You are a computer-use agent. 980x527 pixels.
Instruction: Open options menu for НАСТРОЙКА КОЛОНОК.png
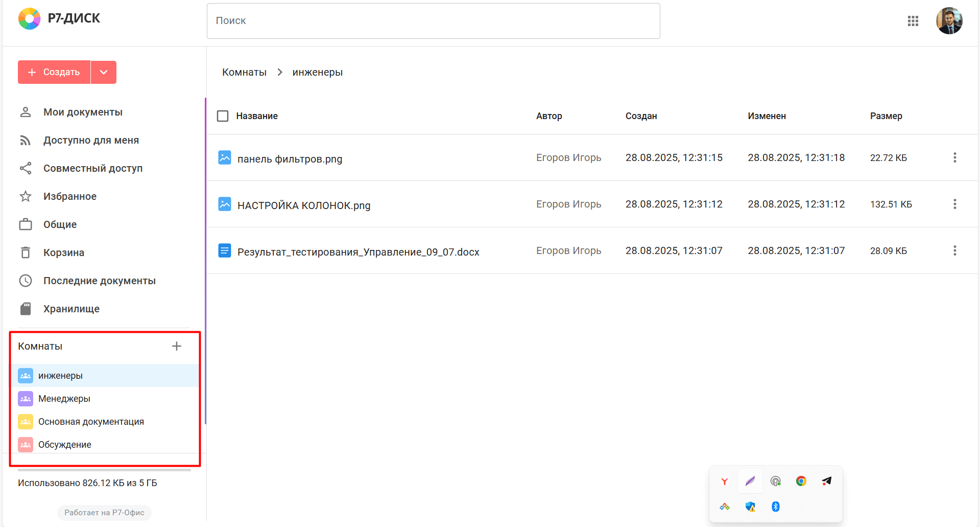click(x=954, y=204)
